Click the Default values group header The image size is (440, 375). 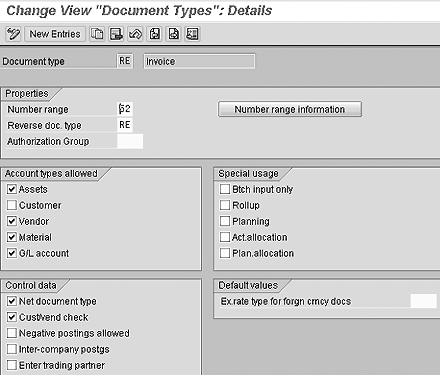click(x=248, y=286)
